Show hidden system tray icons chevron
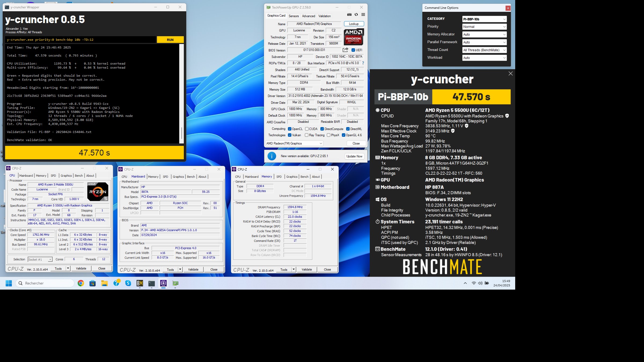The height and width of the screenshot is (362, 644). click(465, 283)
